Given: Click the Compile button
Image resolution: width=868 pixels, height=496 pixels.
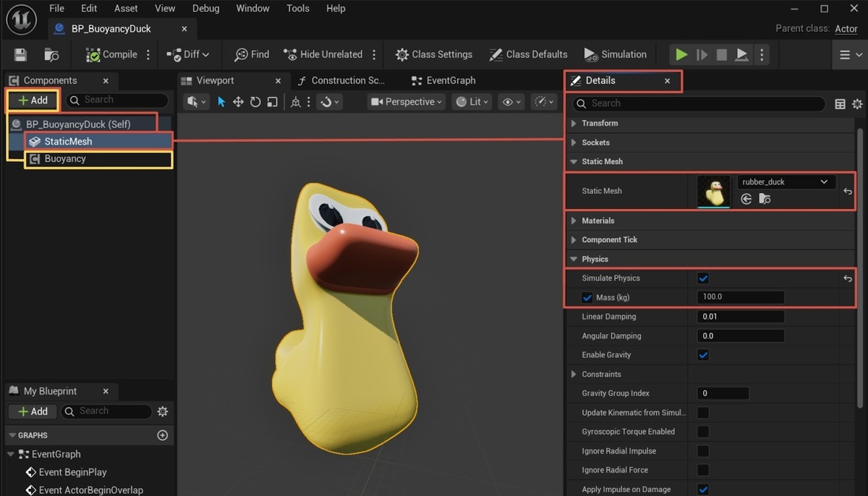Looking at the screenshot, I should pos(111,55).
